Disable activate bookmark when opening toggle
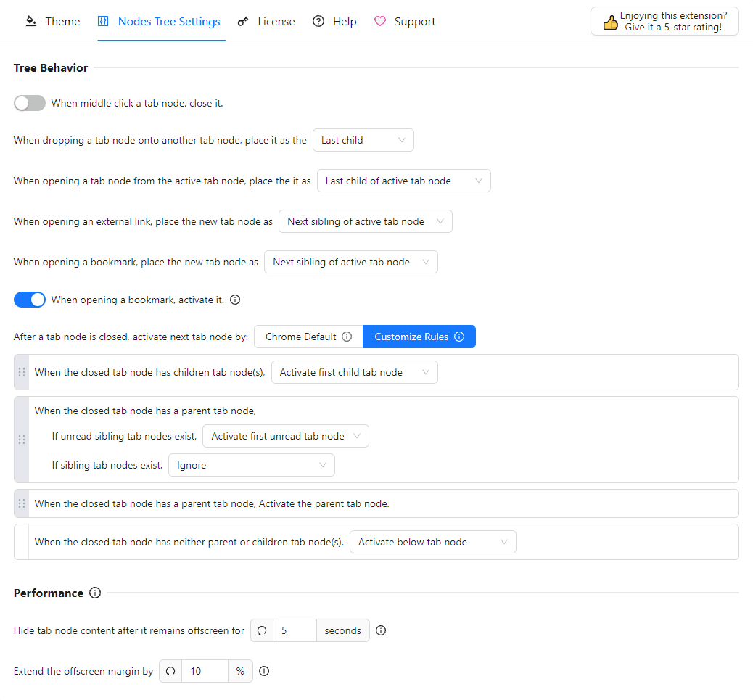 click(x=30, y=300)
